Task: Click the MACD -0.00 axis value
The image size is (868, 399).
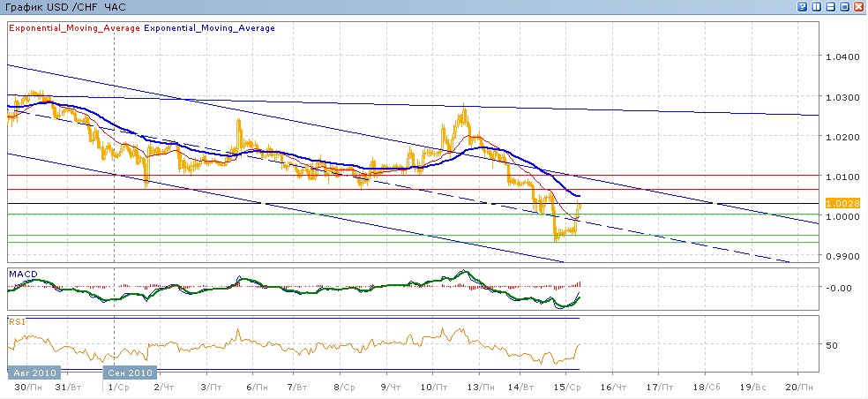Action: coord(839,287)
